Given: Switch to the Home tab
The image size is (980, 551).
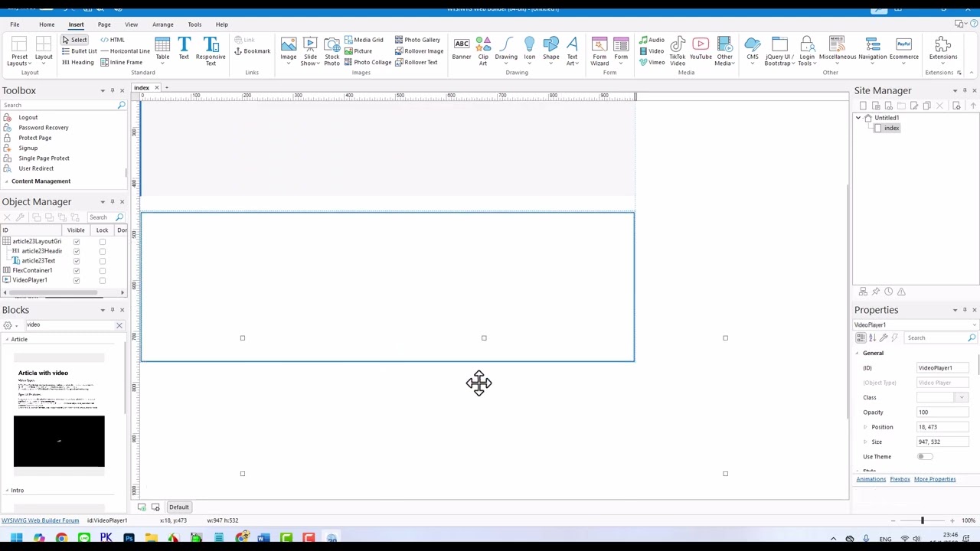Looking at the screenshot, I should point(47,24).
